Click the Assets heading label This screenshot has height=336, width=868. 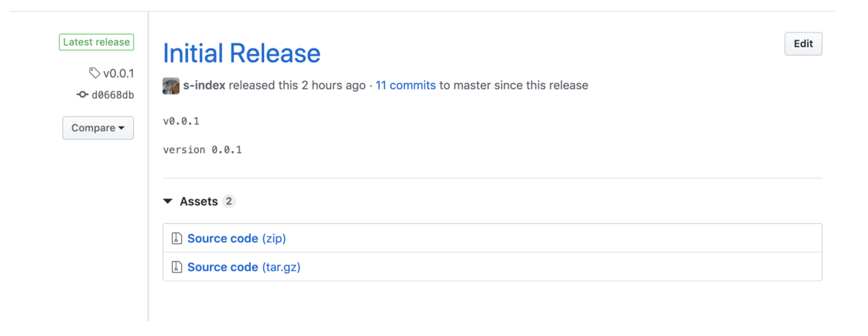click(199, 202)
